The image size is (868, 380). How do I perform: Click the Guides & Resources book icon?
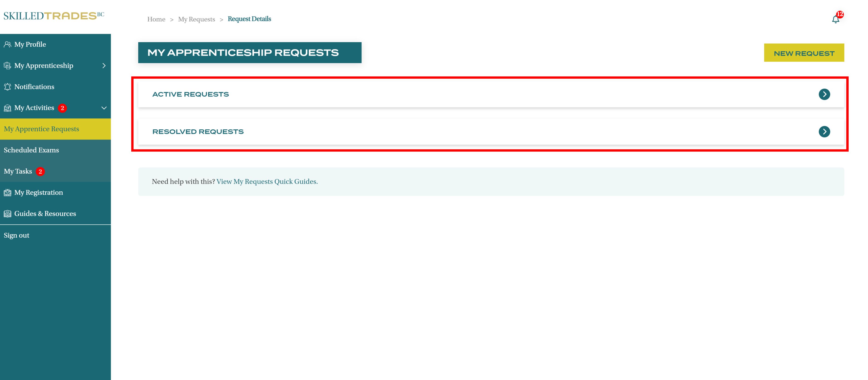click(7, 214)
